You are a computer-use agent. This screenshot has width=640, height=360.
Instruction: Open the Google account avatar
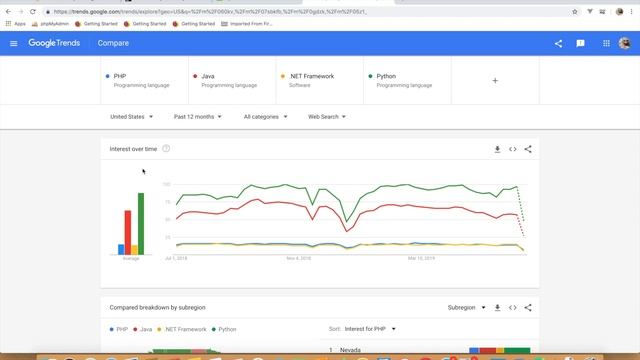(x=624, y=43)
